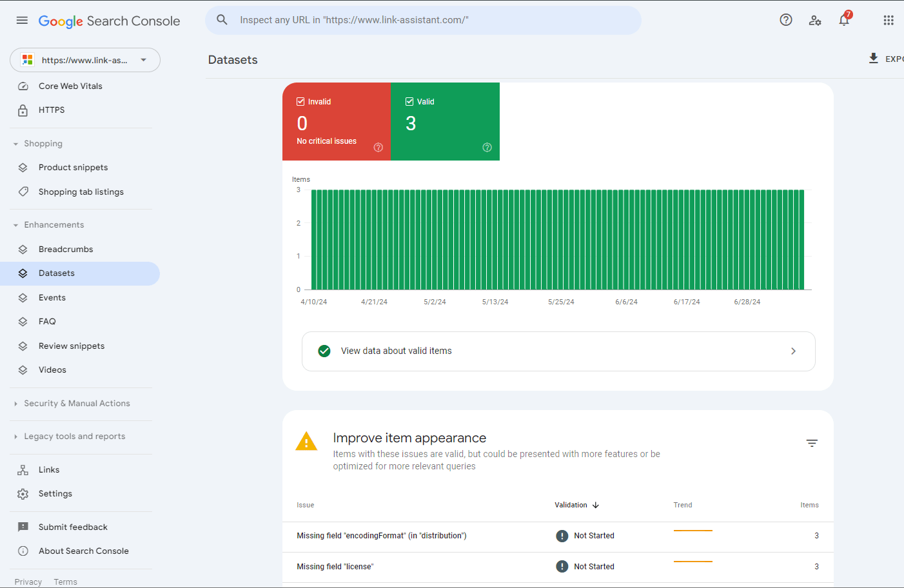Click the URL inspection search field
This screenshot has width=904, height=588.
click(424, 20)
